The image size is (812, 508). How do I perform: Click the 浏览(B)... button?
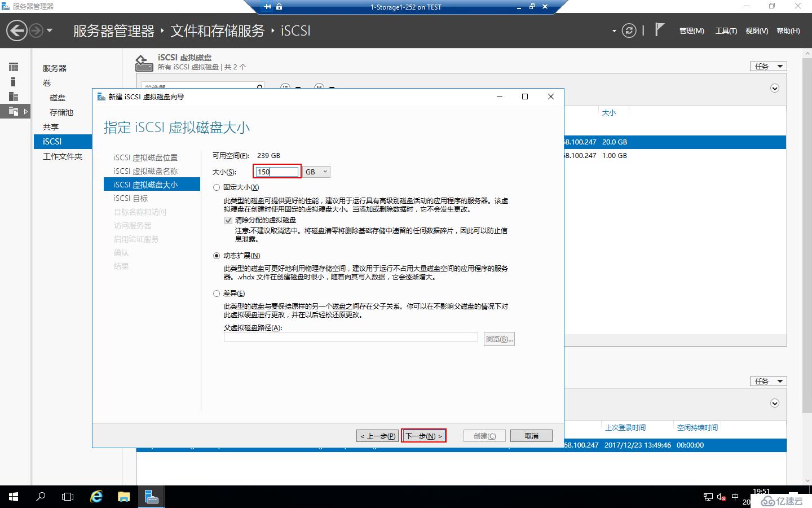point(499,339)
